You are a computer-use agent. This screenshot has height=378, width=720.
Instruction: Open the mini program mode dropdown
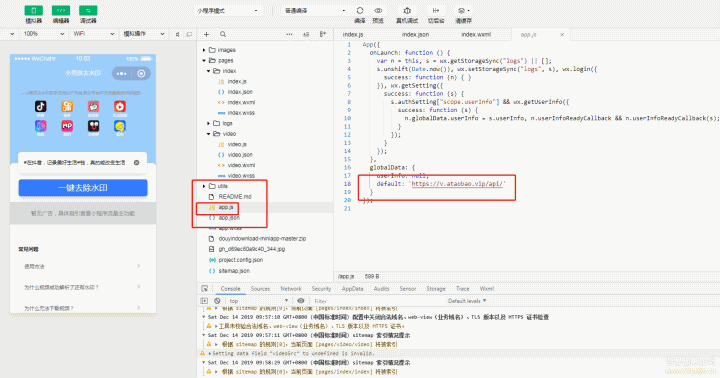pos(228,11)
